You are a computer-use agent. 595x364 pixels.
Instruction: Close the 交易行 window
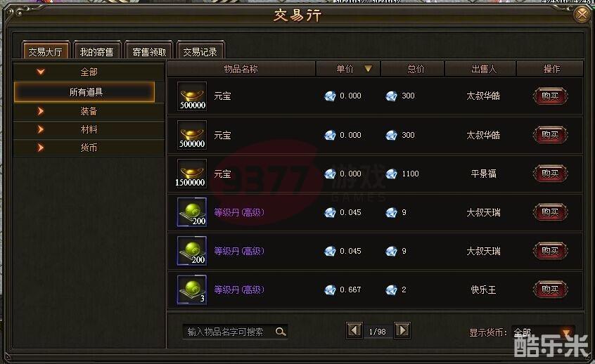pos(582,15)
